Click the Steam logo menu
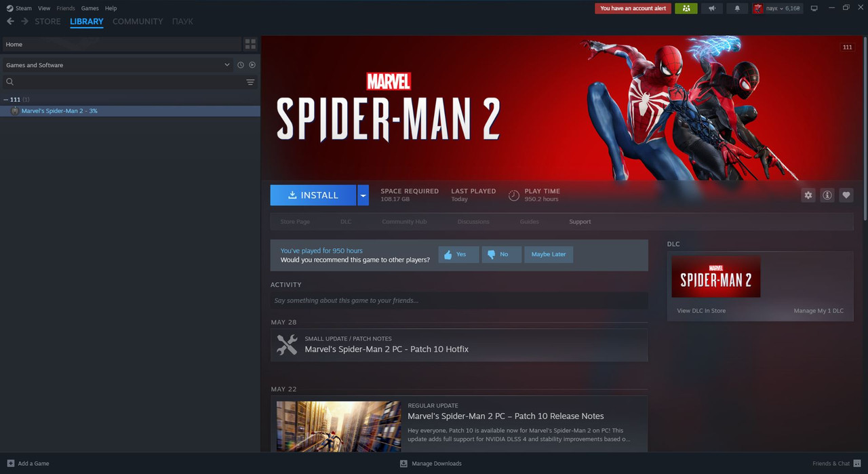Viewport: 868px width, 474px height. [x=19, y=8]
